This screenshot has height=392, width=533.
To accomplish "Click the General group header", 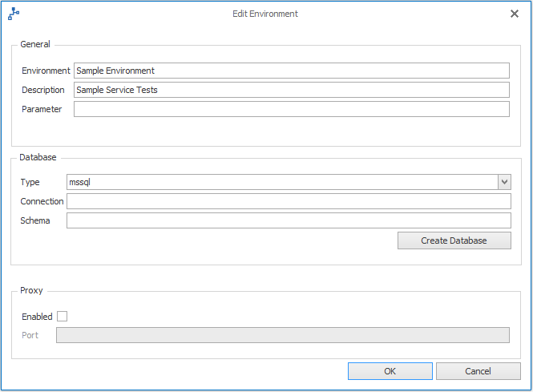I will [35, 44].
